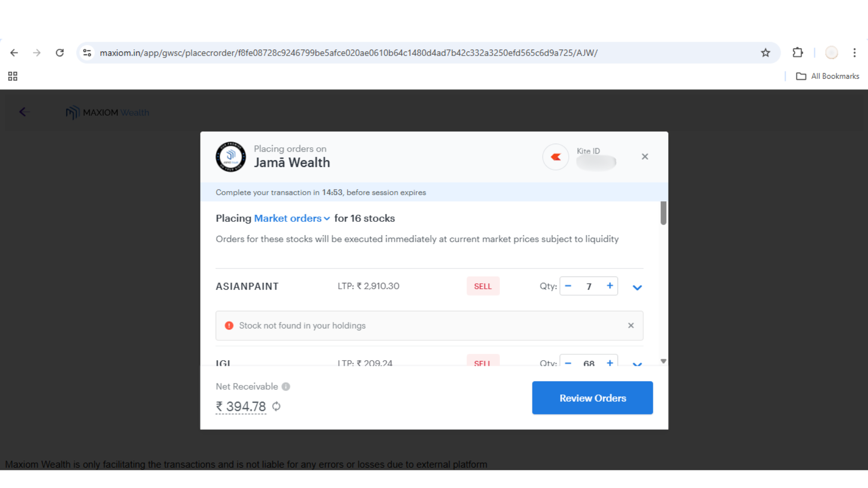868x488 pixels.
Task: Expand ASIANPAINT order details chevron
Action: (x=637, y=287)
